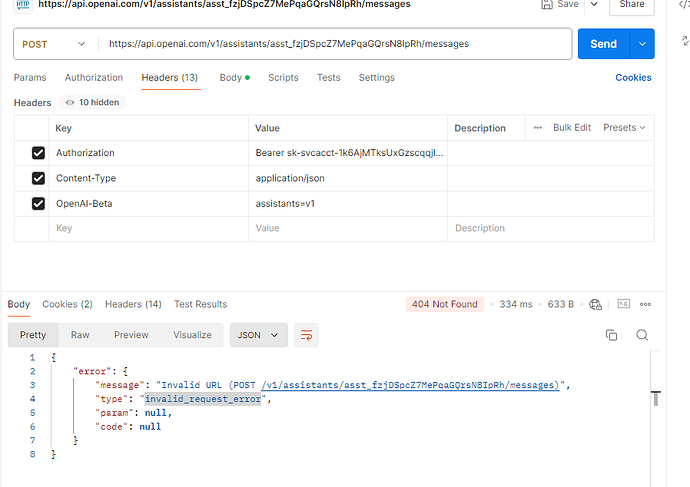Viewport: 690px width, 487px height.
Task: Open the Tests tab
Action: tap(329, 77)
